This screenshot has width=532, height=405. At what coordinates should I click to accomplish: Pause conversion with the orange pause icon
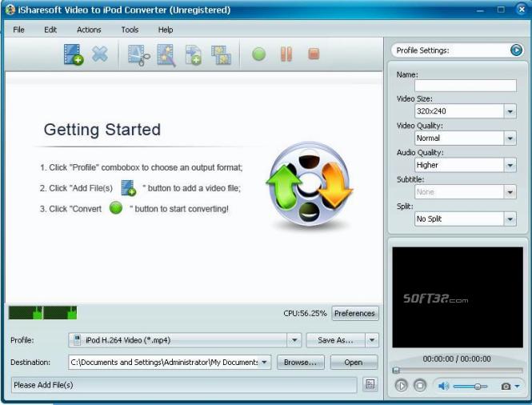[286, 54]
